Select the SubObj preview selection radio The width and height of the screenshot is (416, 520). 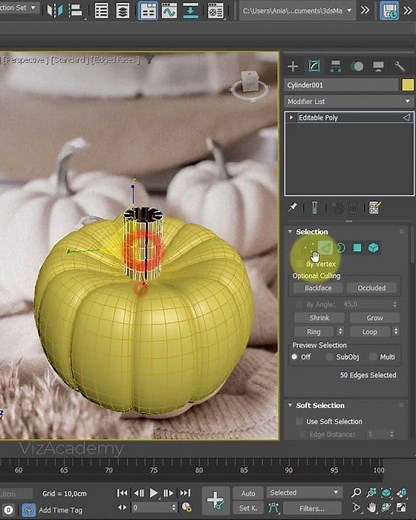329,357
